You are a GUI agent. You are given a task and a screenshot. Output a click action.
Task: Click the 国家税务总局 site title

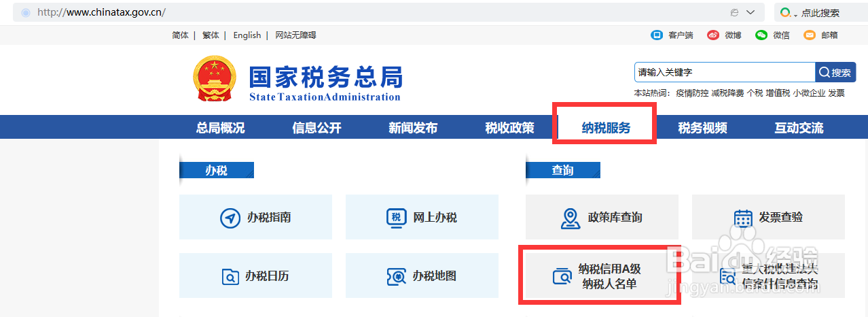tap(325, 76)
